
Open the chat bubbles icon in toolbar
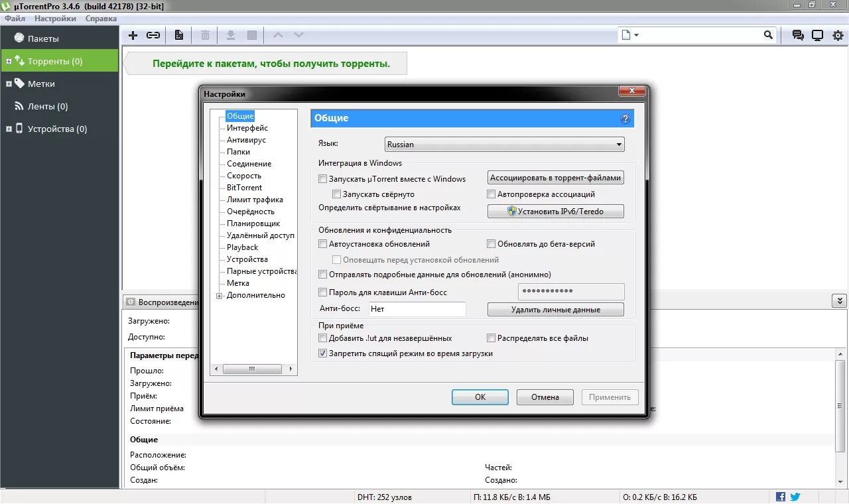pyautogui.click(x=798, y=35)
